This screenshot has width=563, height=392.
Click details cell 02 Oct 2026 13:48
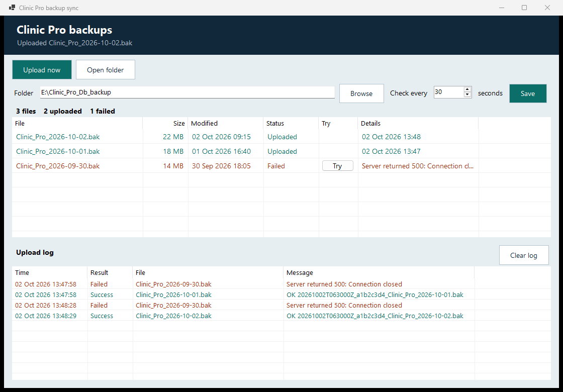pos(392,137)
